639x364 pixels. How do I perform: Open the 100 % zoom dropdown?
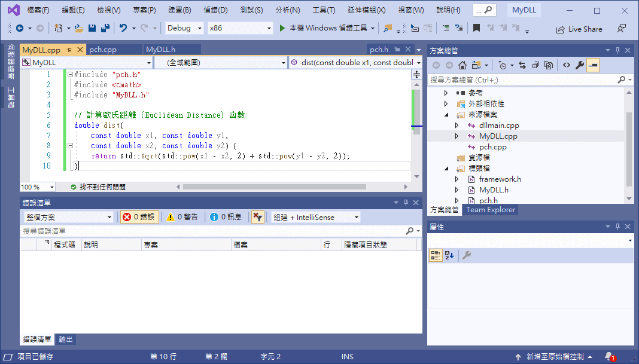[x=38, y=187]
